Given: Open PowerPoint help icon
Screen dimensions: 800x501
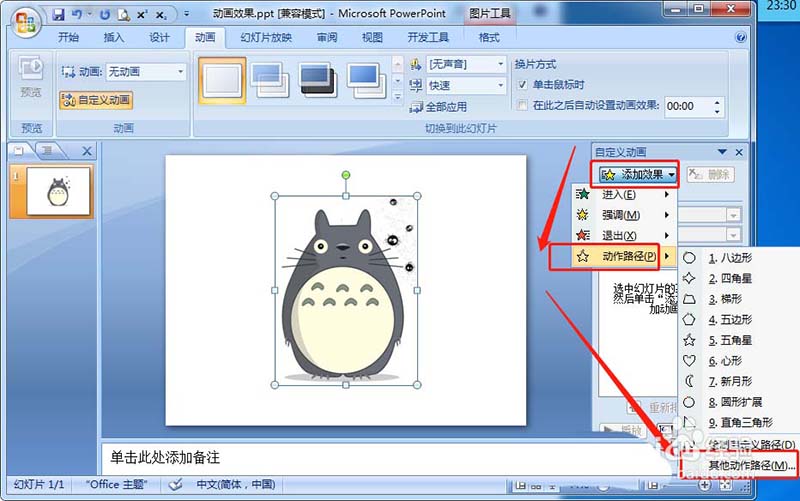Looking at the screenshot, I should pos(740,37).
